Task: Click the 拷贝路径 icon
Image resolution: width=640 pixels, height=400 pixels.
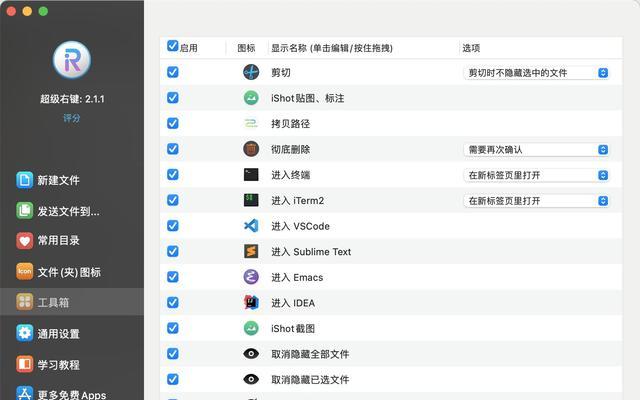Action: pyautogui.click(x=251, y=123)
